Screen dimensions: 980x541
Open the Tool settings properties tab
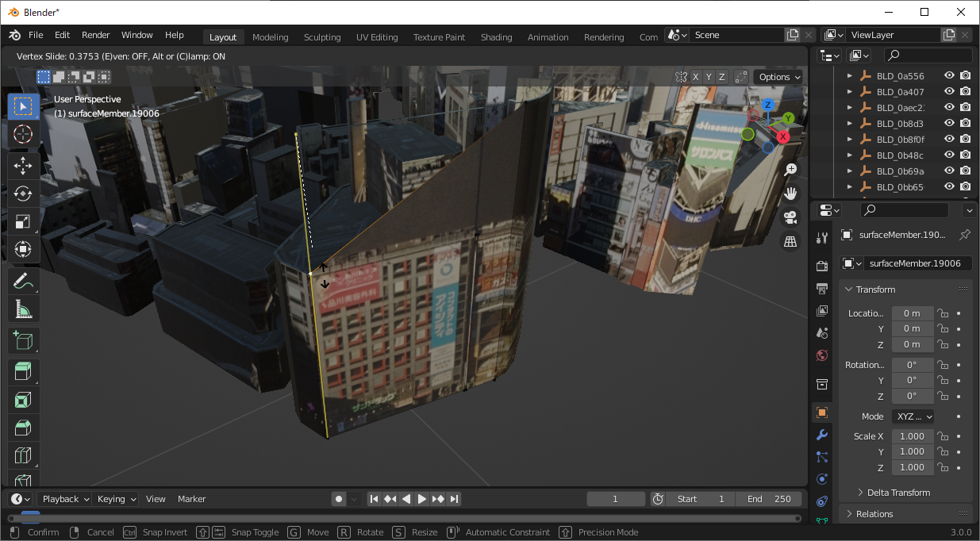point(822,239)
